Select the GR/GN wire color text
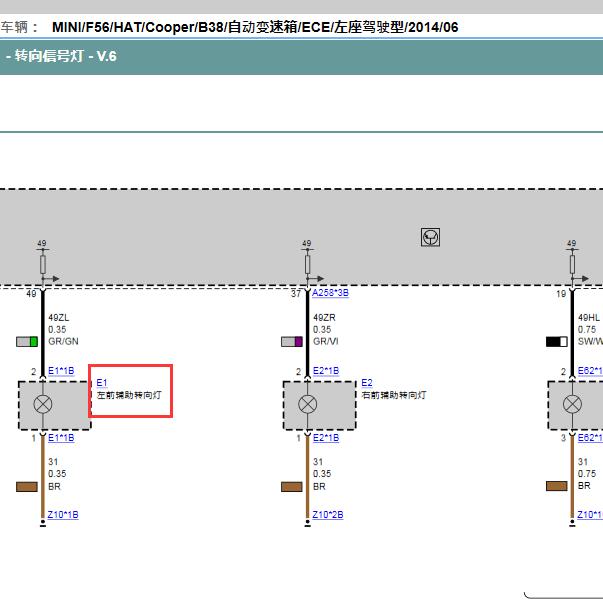The width and height of the screenshot is (603, 604). pos(63,341)
